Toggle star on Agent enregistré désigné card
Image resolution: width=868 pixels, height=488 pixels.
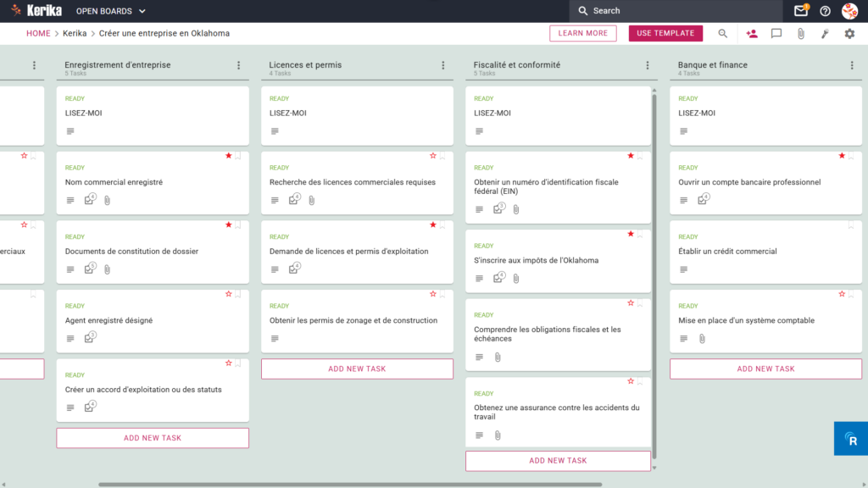[x=228, y=294]
